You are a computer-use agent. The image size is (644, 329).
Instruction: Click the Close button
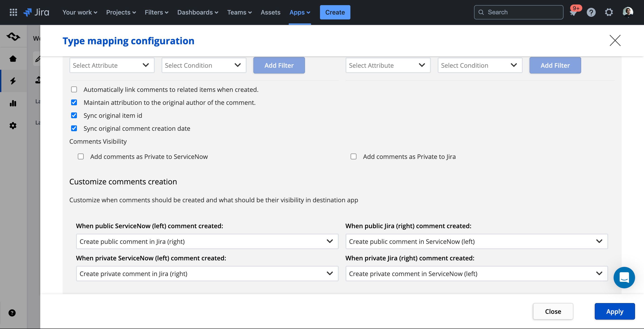[553, 312]
